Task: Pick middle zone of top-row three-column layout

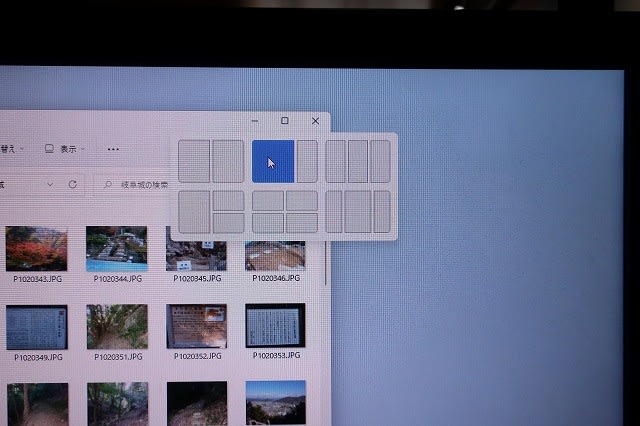Action: 358,161
